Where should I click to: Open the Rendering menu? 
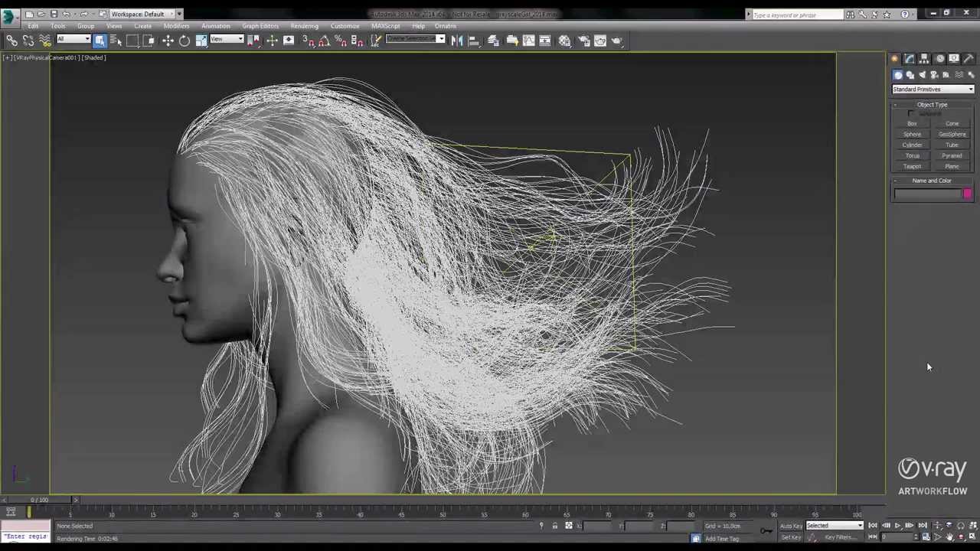304,26
